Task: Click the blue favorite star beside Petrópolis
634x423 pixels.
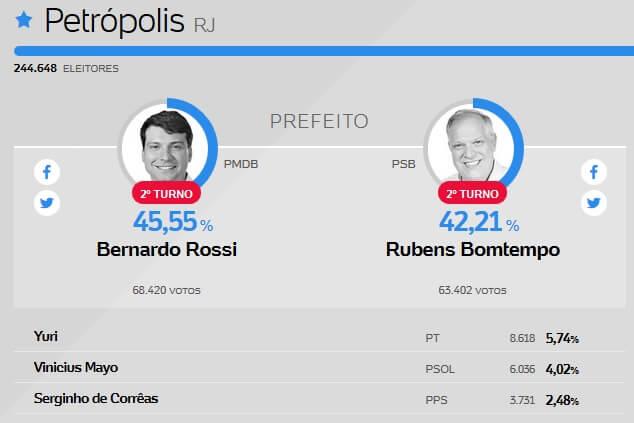Action: tap(24, 20)
